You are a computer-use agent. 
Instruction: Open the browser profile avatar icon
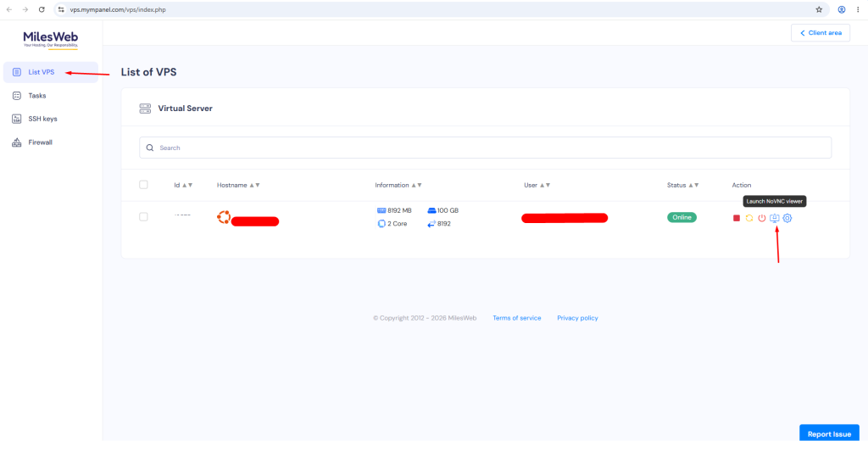842,9
